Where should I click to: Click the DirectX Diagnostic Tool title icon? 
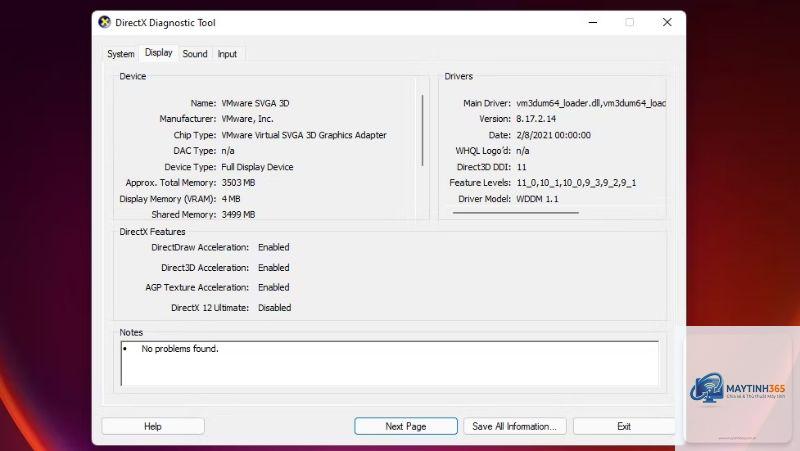105,22
